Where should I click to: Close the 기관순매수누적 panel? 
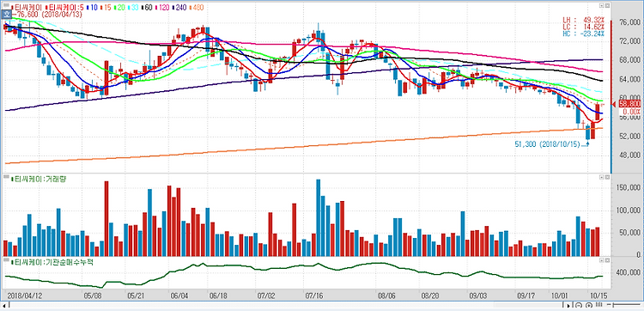(x=607, y=260)
